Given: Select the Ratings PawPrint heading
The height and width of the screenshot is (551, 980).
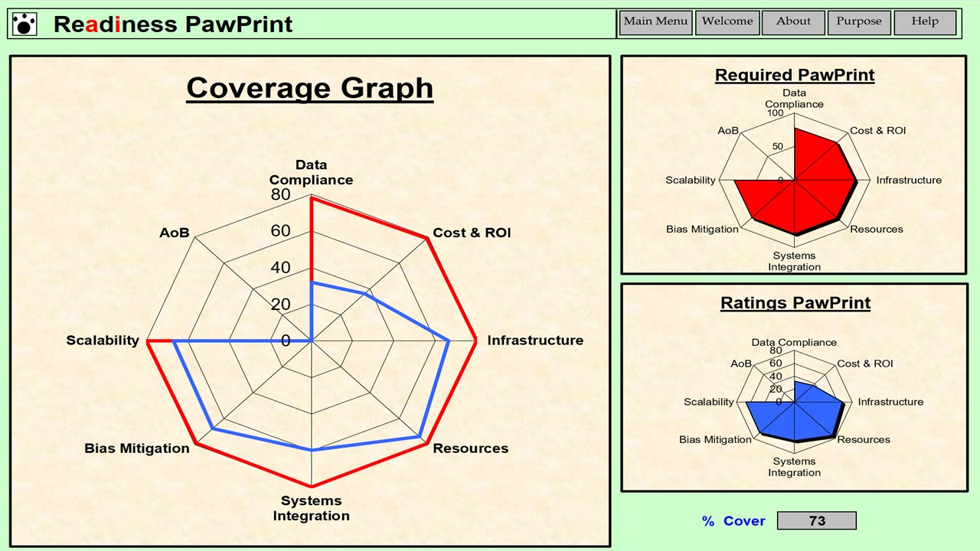Looking at the screenshot, I should (x=795, y=303).
